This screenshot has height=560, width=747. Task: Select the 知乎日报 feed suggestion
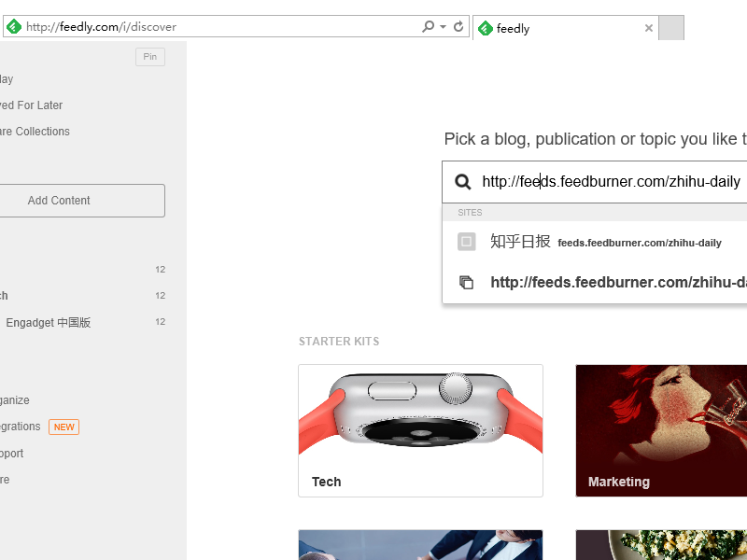coord(607,242)
